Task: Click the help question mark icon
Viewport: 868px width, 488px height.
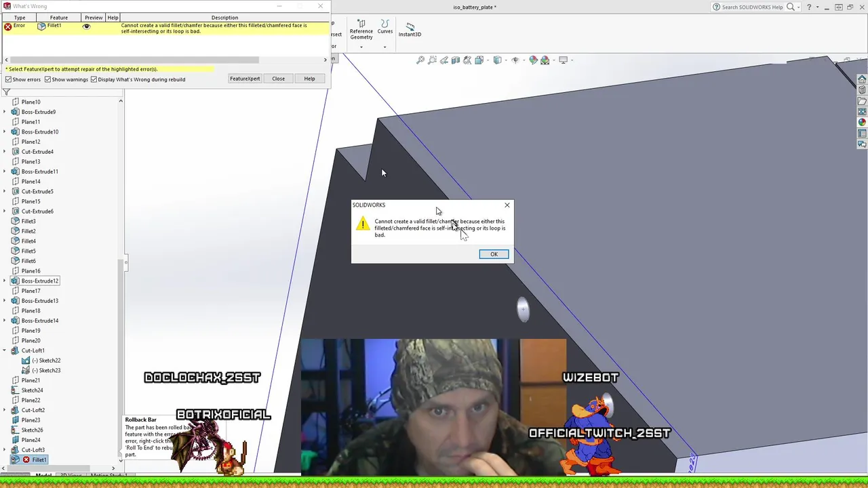Action: pyautogui.click(x=808, y=7)
